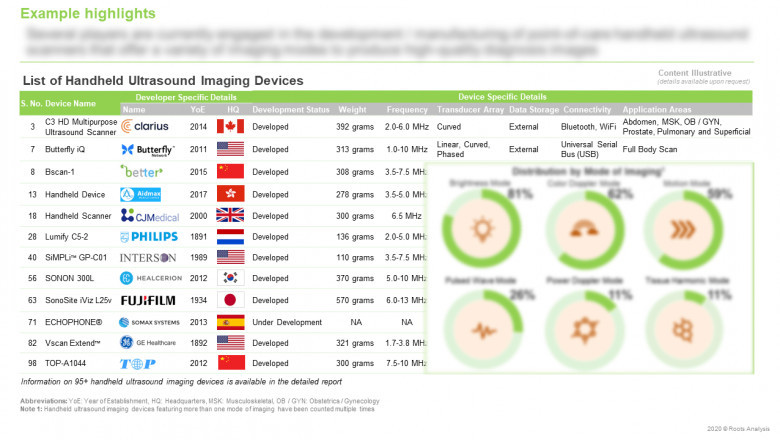Click the 'SONON 300L' device name
The image size is (780, 440).
pyautogui.click(x=69, y=278)
